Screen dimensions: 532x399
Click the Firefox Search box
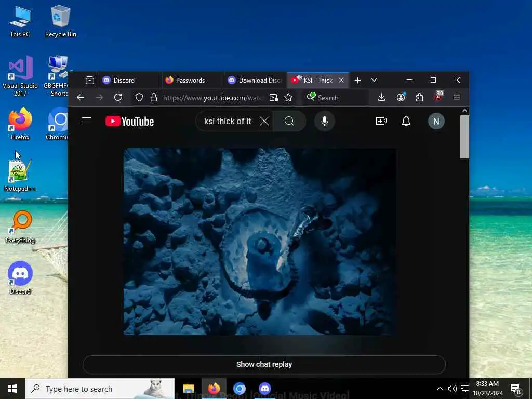335,98
